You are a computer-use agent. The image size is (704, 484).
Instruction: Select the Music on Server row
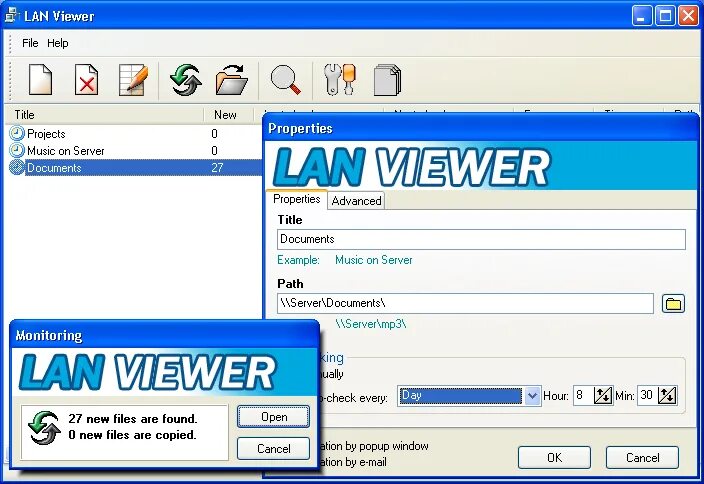[135, 150]
